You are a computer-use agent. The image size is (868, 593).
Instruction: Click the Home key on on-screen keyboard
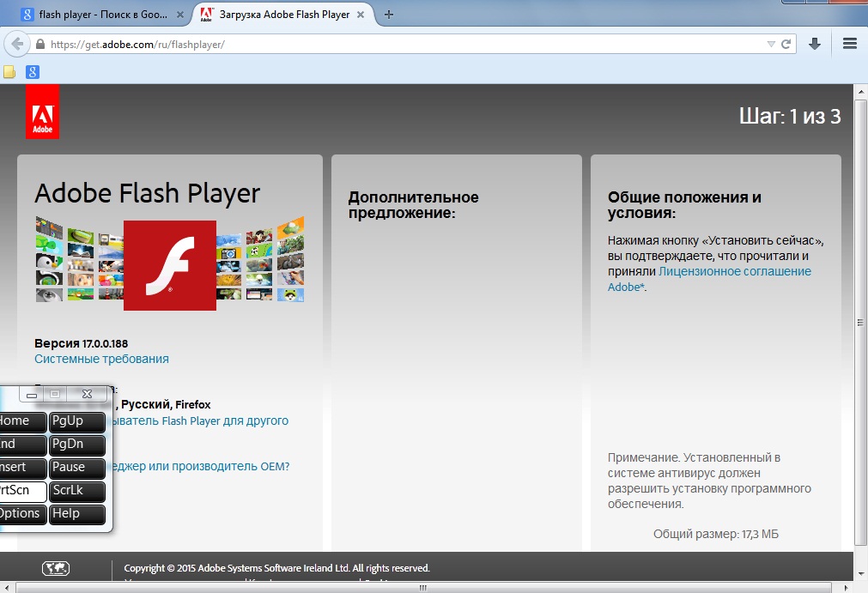pos(22,421)
